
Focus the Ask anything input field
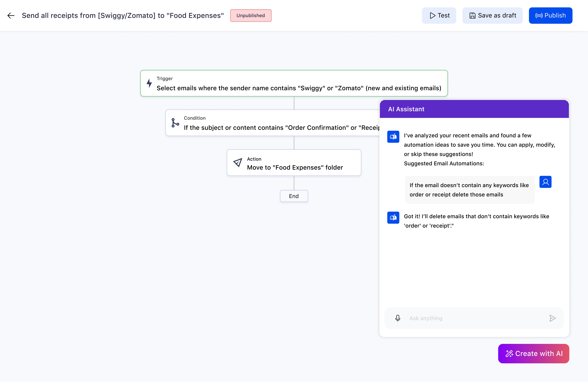[x=474, y=318]
